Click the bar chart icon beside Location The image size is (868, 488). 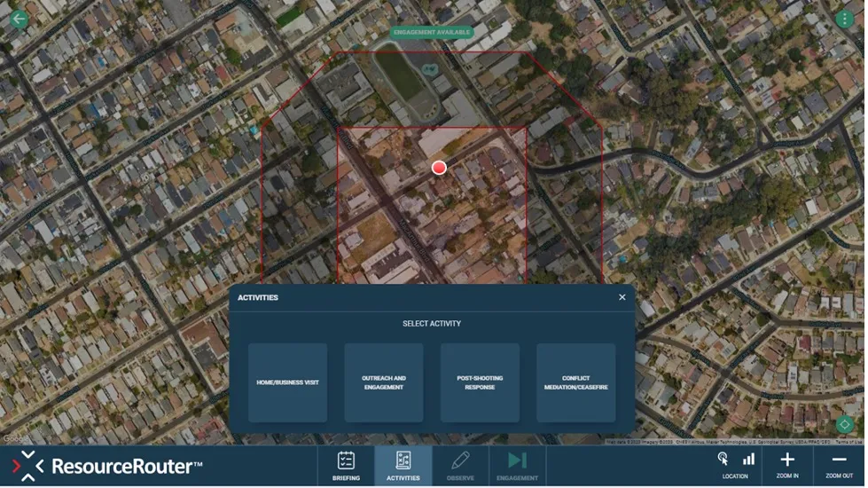(x=748, y=459)
